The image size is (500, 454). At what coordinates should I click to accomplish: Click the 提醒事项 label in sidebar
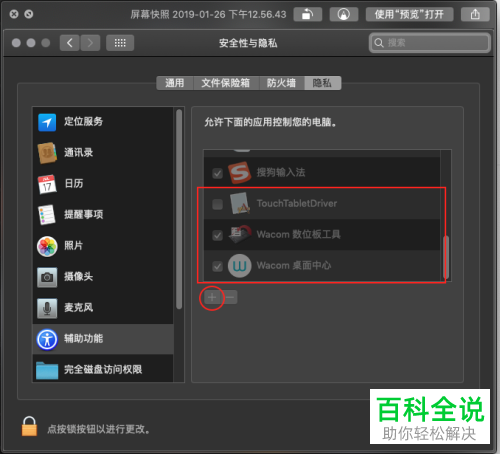[84, 214]
